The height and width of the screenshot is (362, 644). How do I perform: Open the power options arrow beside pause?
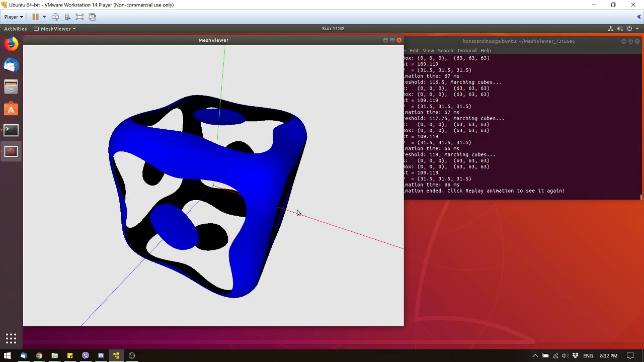coord(44,17)
